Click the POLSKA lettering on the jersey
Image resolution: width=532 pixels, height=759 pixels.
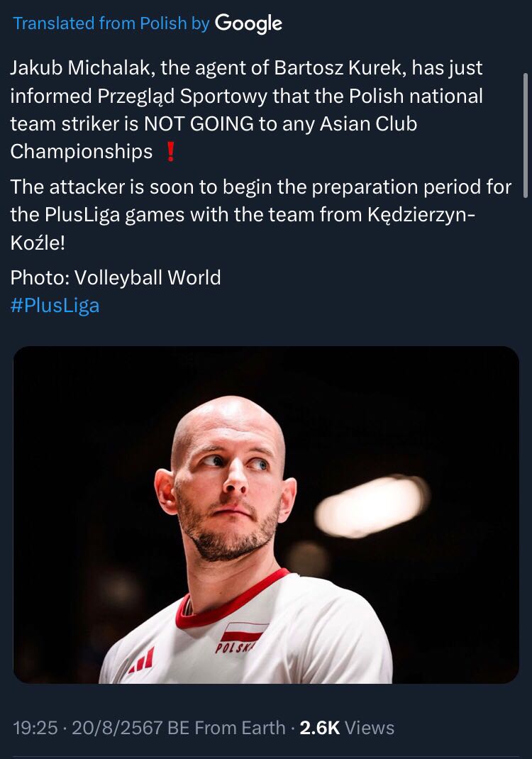click(x=235, y=647)
